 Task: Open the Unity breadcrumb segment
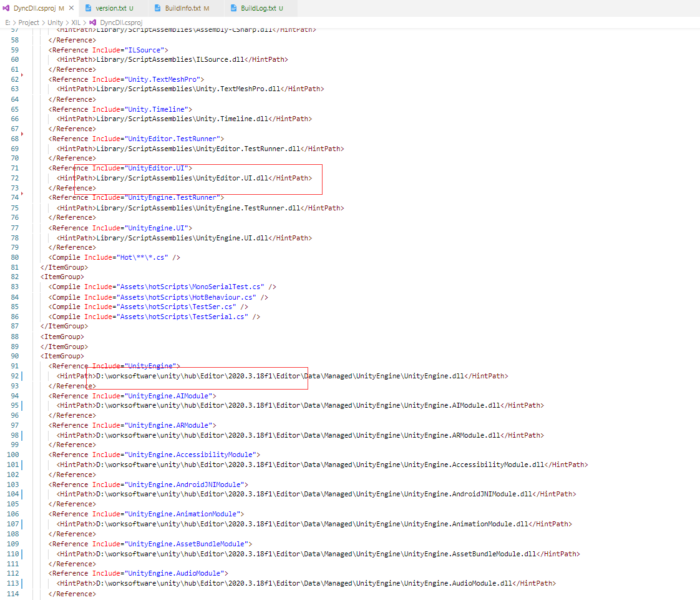click(x=56, y=22)
